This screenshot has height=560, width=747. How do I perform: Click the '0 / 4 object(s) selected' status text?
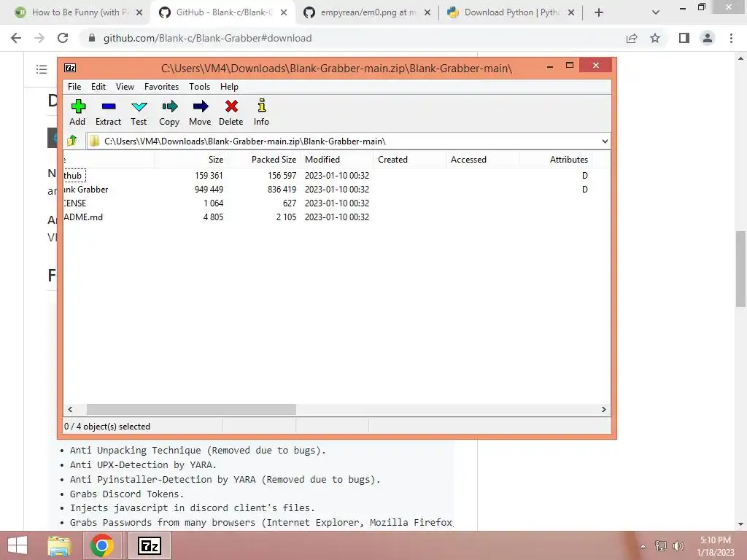[x=107, y=426]
